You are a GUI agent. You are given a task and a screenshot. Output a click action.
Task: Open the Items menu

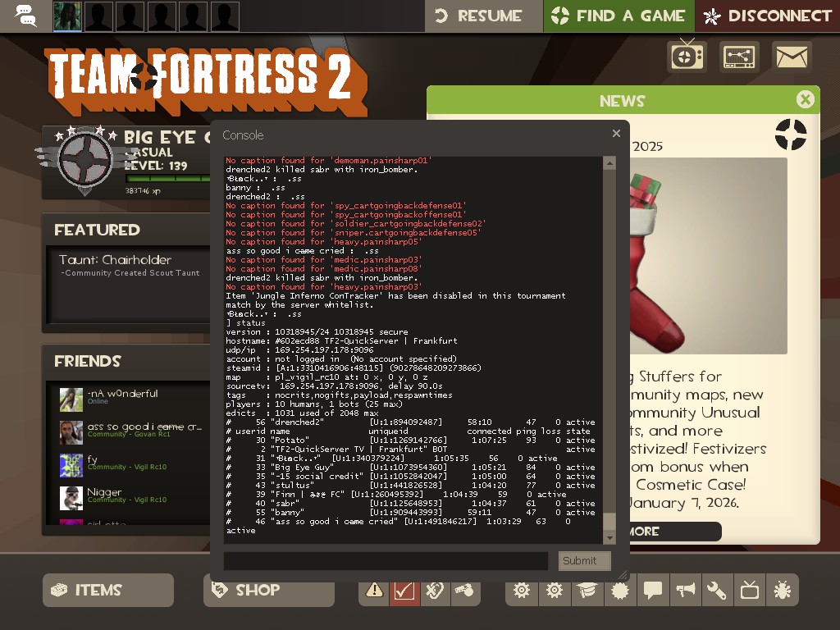click(108, 590)
